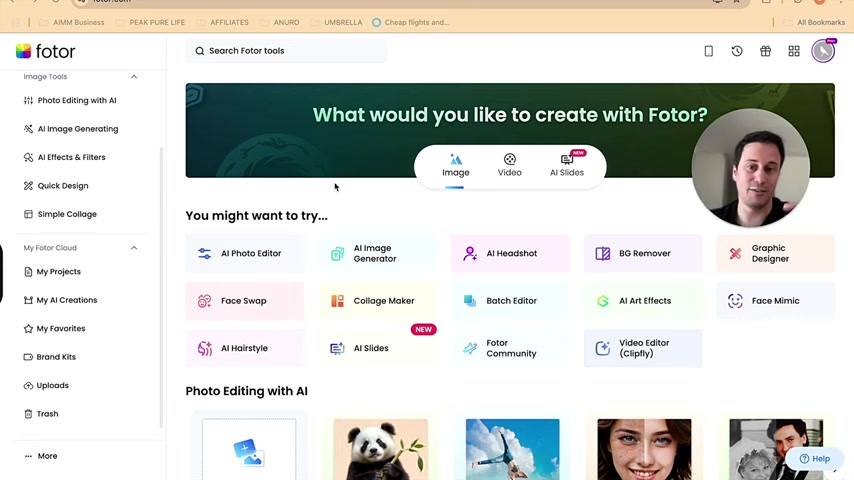854x480 pixels.
Task: Switch to the Image tab
Action: [x=456, y=166]
